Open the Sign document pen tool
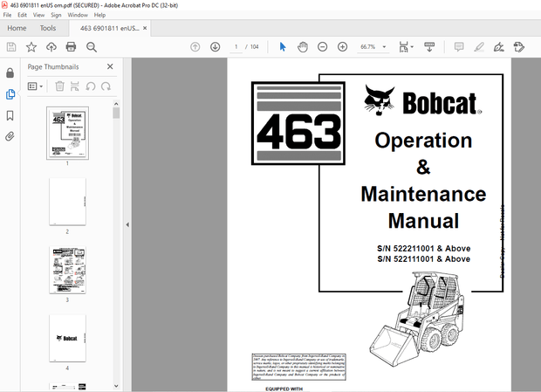This screenshot has height=392, width=541. pos(499,47)
